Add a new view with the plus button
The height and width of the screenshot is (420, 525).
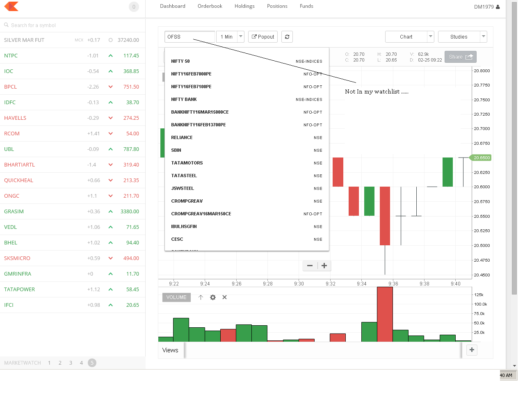point(472,350)
